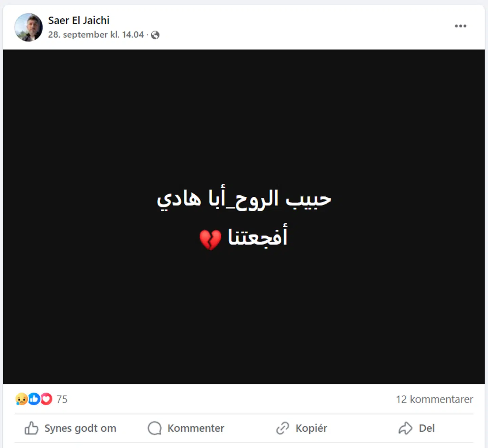Open the Saer El Jaichi profile name link

point(79,20)
